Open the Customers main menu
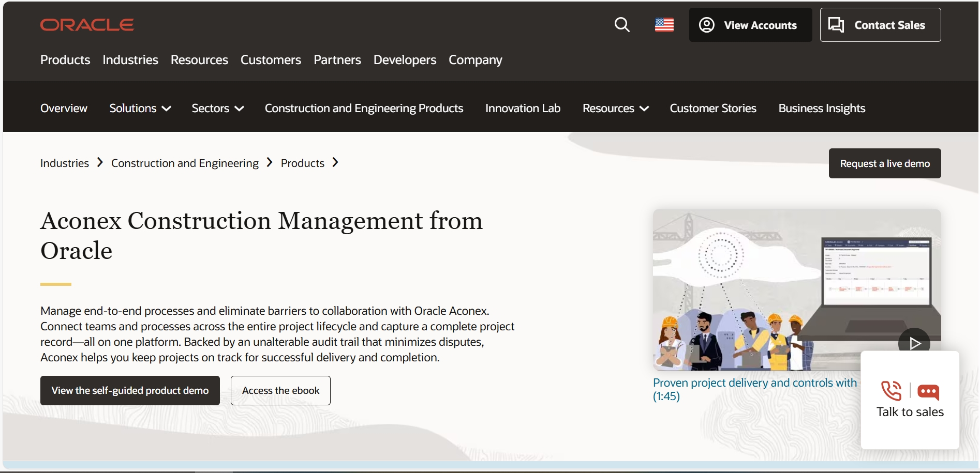 tap(271, 60)
